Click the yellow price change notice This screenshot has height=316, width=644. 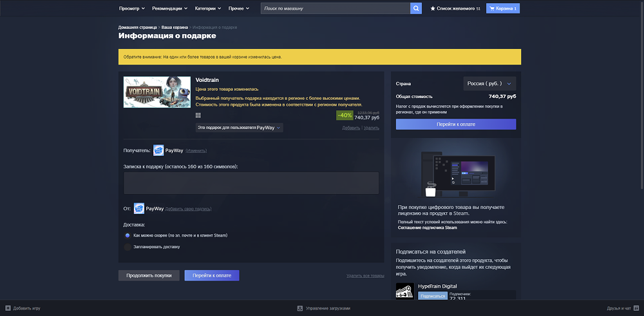(319, 57)
